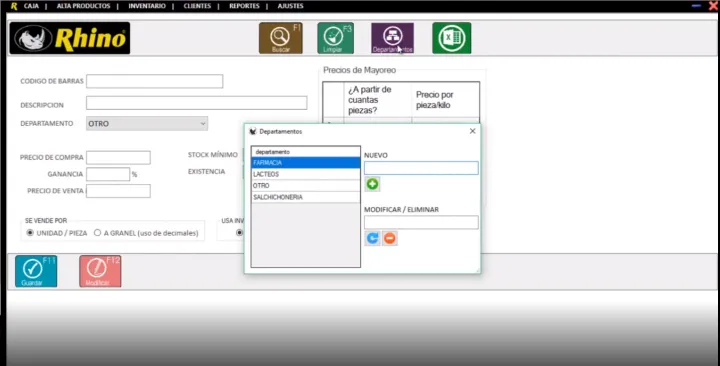Open the DEPARTAMENTO dropdown showing OTRO
The height and width of the screenshot is (366, 720).
click(147, 124)
